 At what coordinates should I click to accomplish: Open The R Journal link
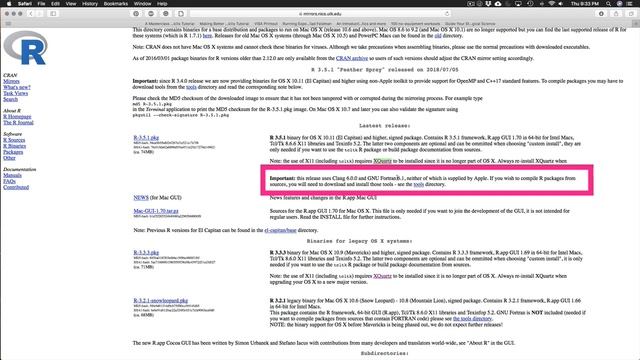coord(18,122)
